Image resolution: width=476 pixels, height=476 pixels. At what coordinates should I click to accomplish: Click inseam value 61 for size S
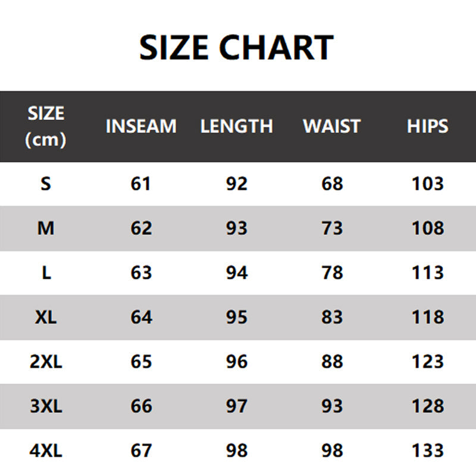point(141,183)
